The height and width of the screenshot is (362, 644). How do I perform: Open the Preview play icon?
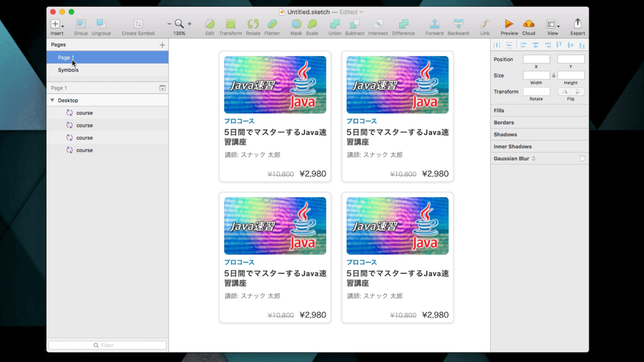[509, 24]
